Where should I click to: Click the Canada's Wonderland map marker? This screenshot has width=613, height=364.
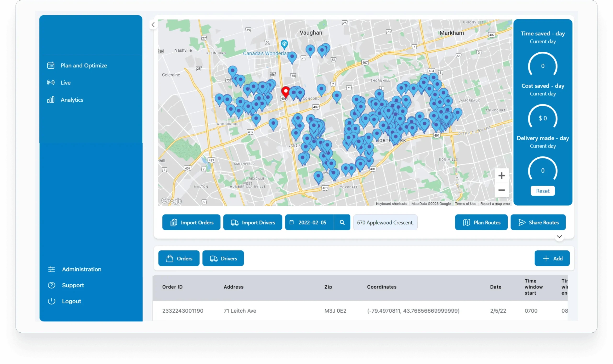click(x=284, y=44)
